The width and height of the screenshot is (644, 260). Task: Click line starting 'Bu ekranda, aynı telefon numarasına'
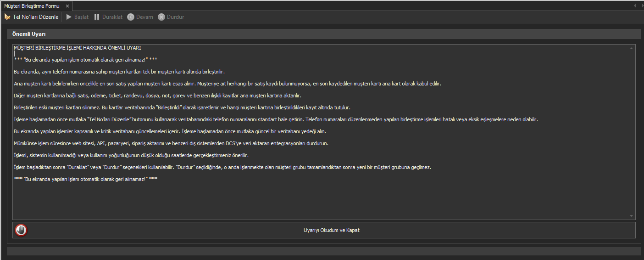click(x=119, y=72)
